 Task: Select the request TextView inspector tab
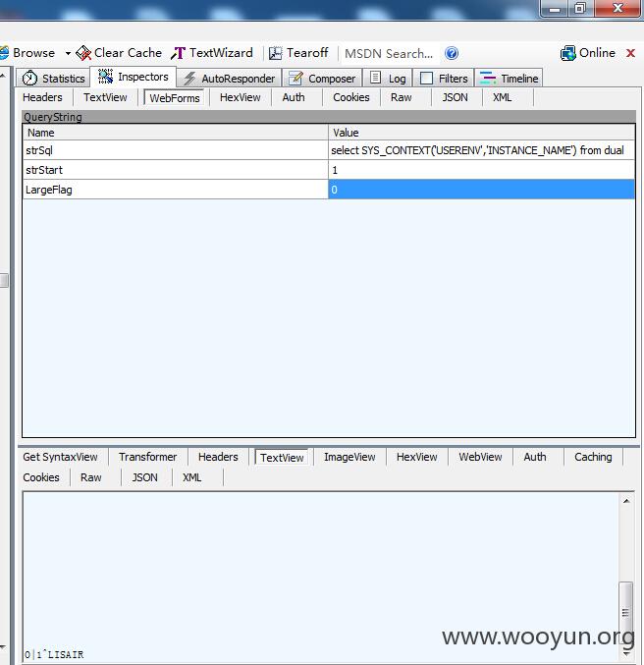click(105, 97)
